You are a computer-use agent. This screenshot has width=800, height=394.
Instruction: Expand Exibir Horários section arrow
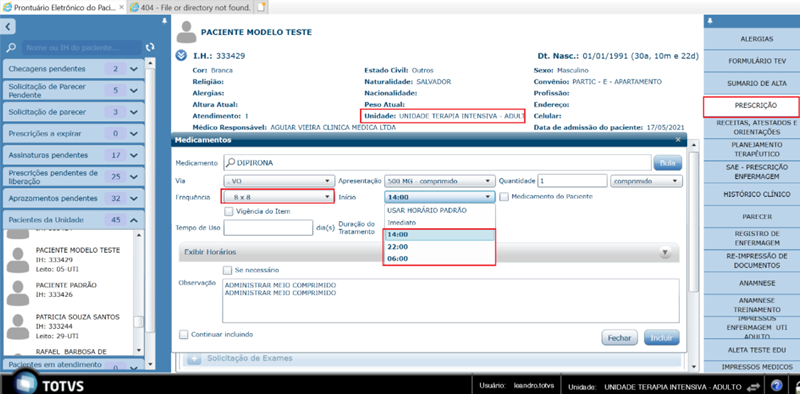[664, 252]
